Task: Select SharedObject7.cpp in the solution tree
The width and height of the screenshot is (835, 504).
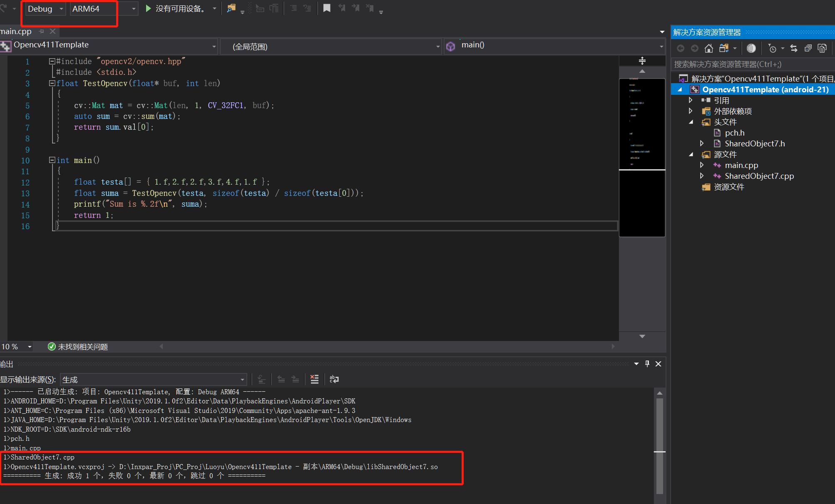Action: (759, 176)
